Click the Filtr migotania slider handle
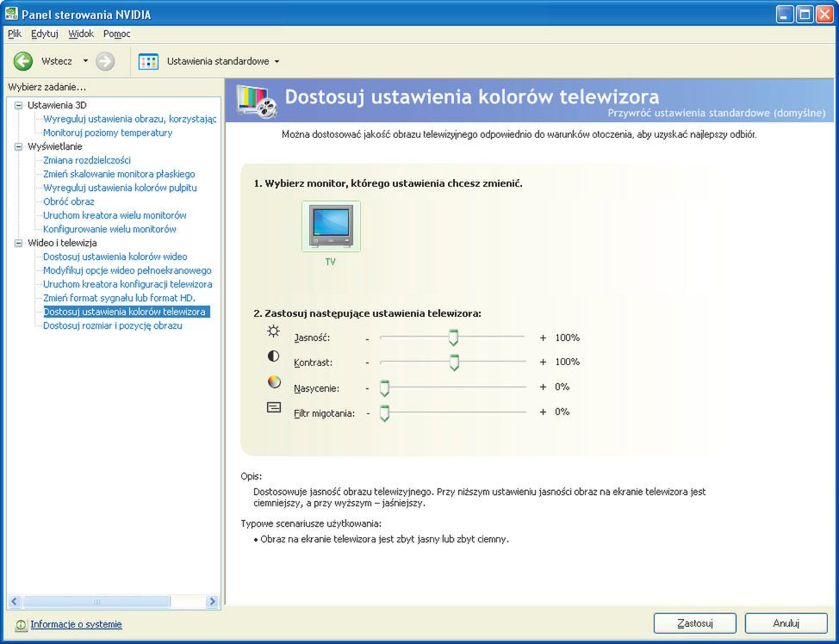 (384, 413)
